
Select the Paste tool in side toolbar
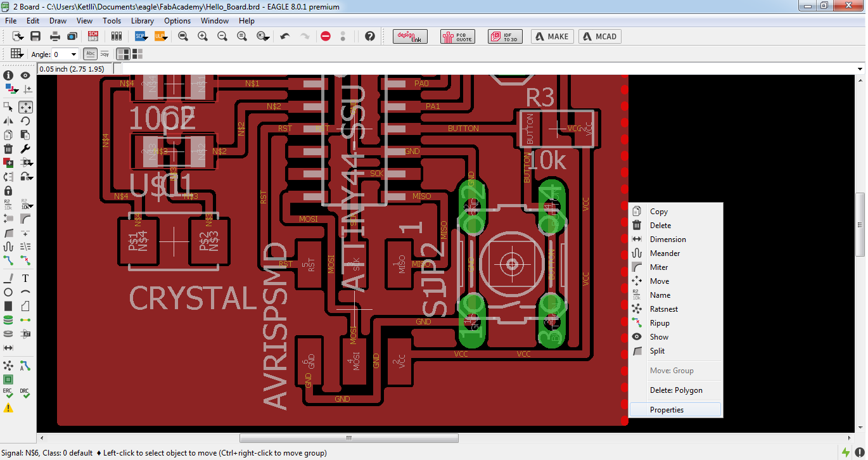pos(25,135)
